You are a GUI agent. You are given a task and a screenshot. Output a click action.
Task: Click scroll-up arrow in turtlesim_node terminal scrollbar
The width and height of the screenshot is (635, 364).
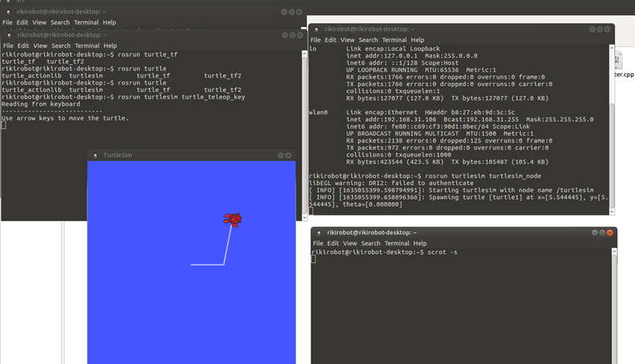coord(612,48)
